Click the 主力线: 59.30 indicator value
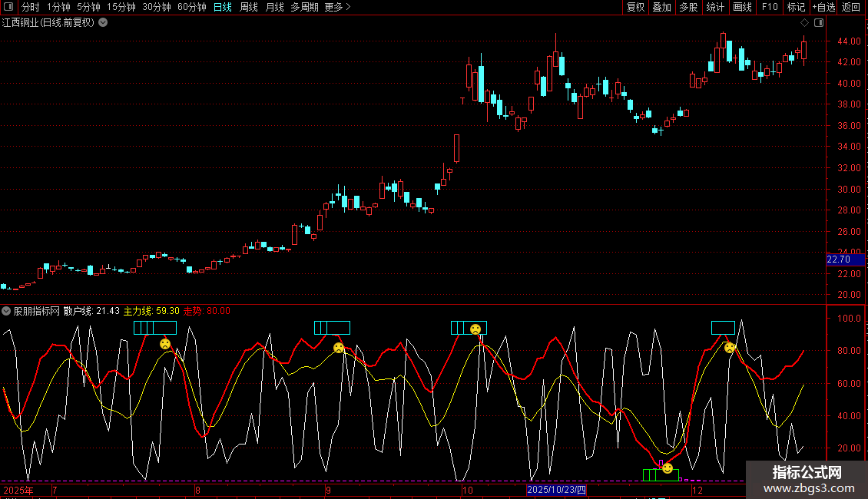 151,311
